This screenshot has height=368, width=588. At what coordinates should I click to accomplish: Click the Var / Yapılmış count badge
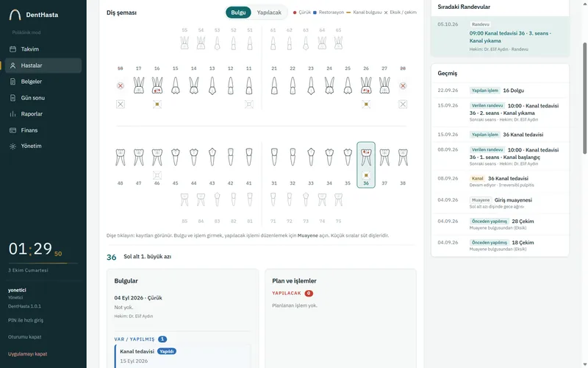pos(162,339)
